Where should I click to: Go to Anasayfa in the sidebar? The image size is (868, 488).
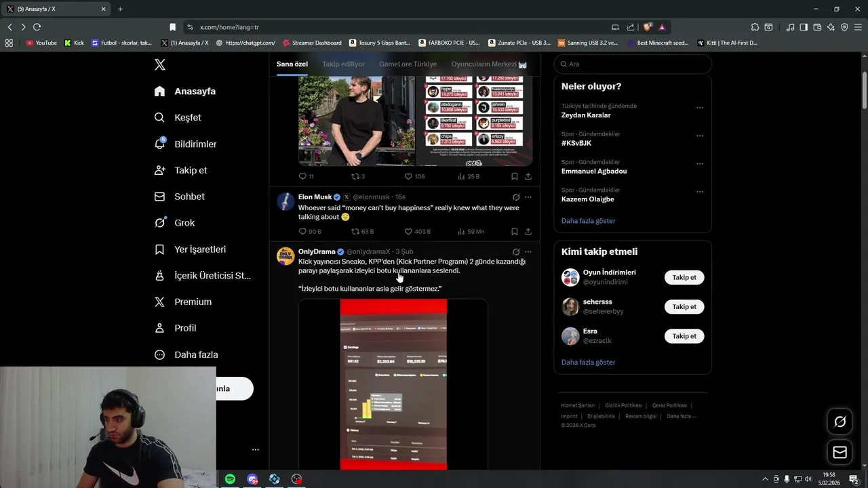pyautogui.click(x=185, y=91)
